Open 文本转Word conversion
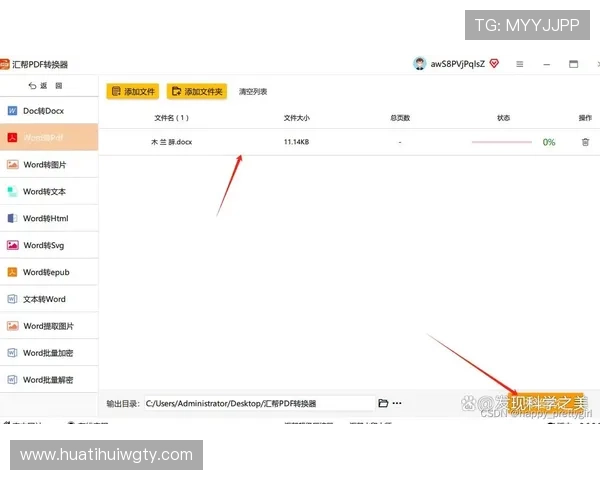 click(49, 299)
